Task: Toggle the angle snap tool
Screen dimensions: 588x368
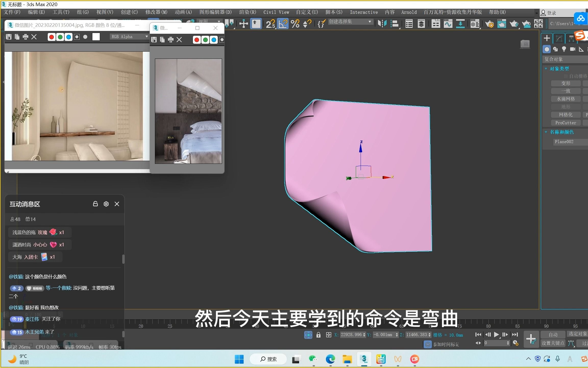Action: click(283, 24)
